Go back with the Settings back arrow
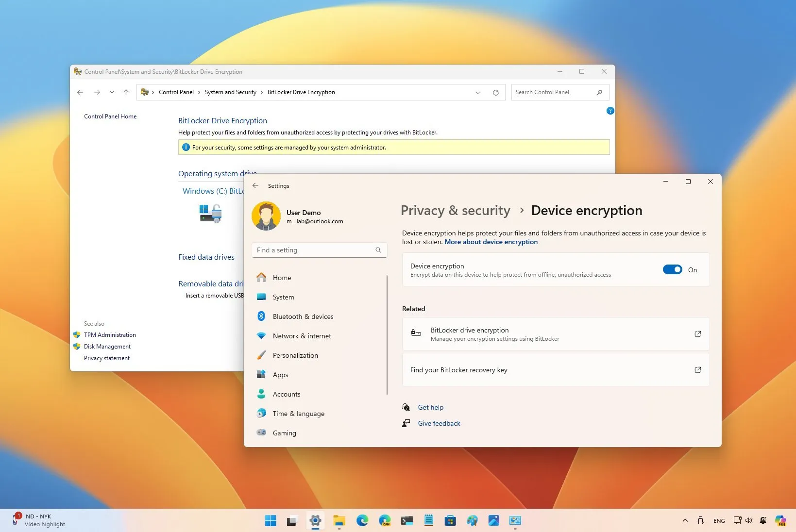796x532 pixels. [255, 186]
